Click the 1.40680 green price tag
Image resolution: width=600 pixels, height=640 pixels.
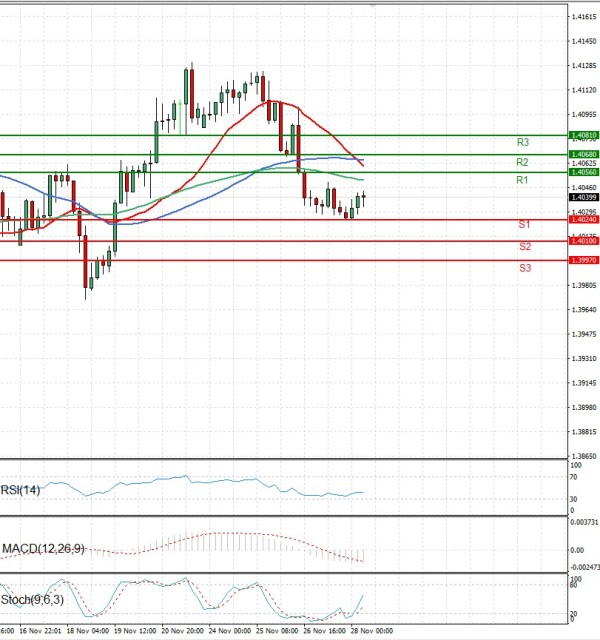583,155
